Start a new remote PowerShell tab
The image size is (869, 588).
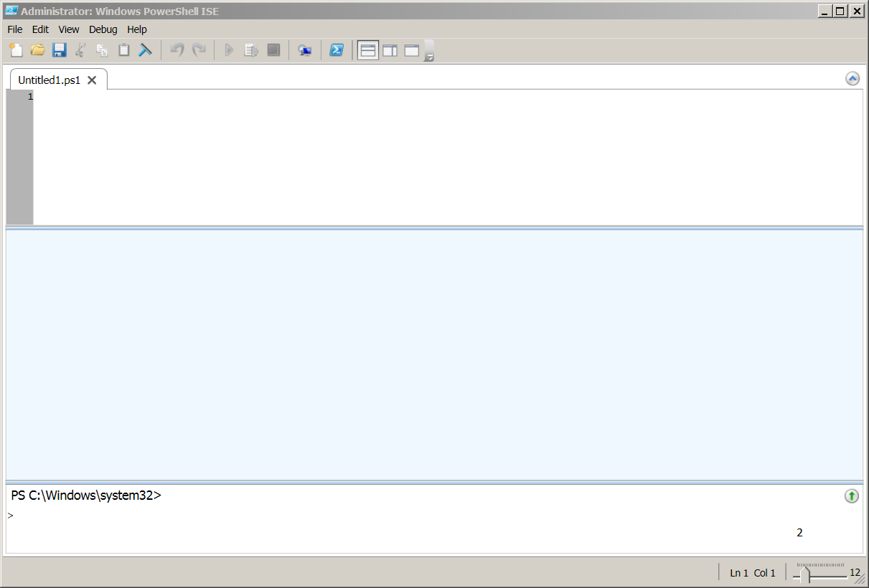pos(305,50)
